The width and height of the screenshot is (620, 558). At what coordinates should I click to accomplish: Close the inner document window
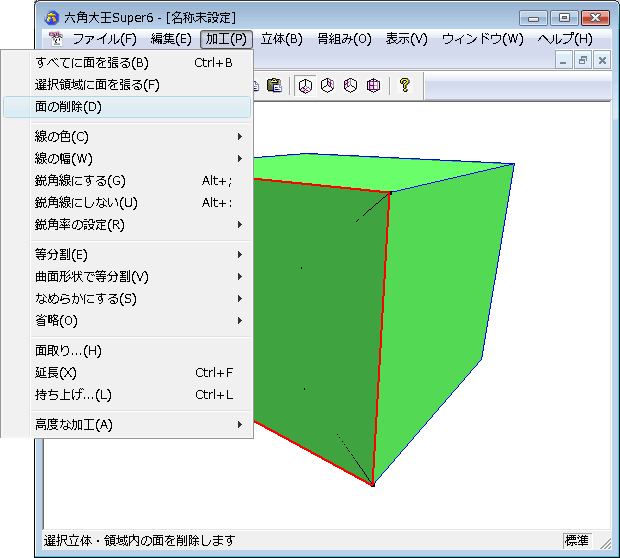pos(602,61)
